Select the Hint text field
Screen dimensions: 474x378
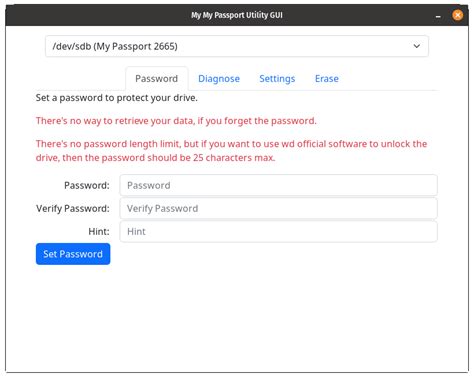278,231
